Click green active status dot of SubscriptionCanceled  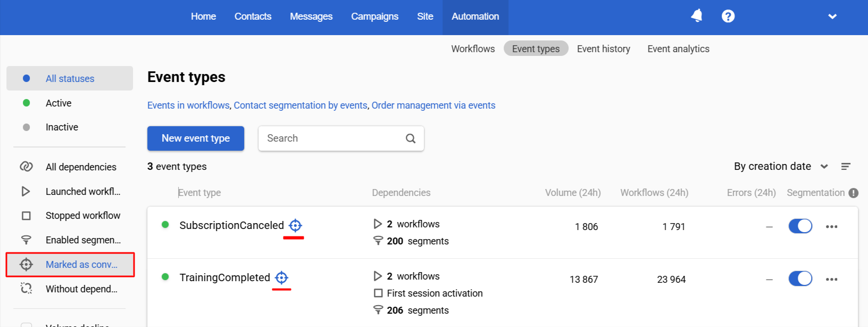click(165, 225)
